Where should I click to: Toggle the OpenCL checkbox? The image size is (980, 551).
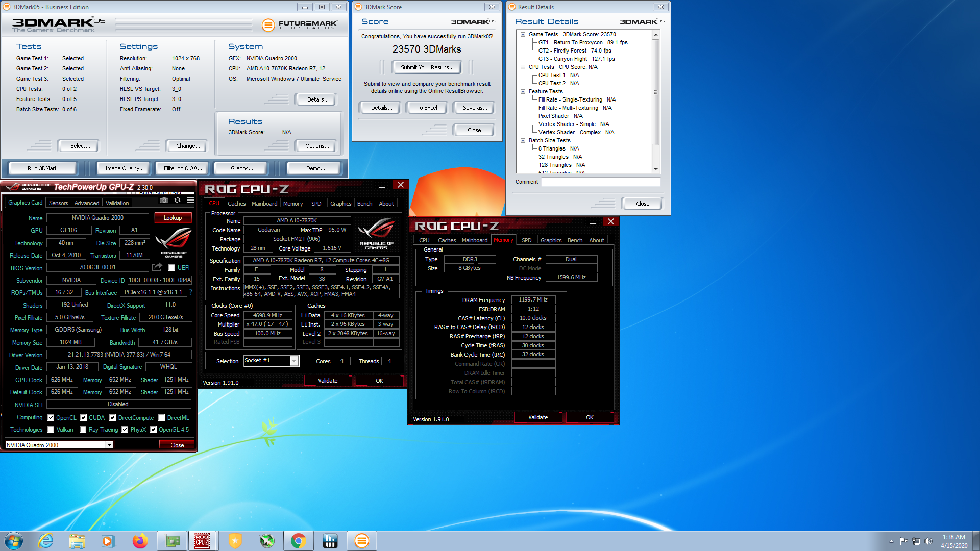coord(51,417)
